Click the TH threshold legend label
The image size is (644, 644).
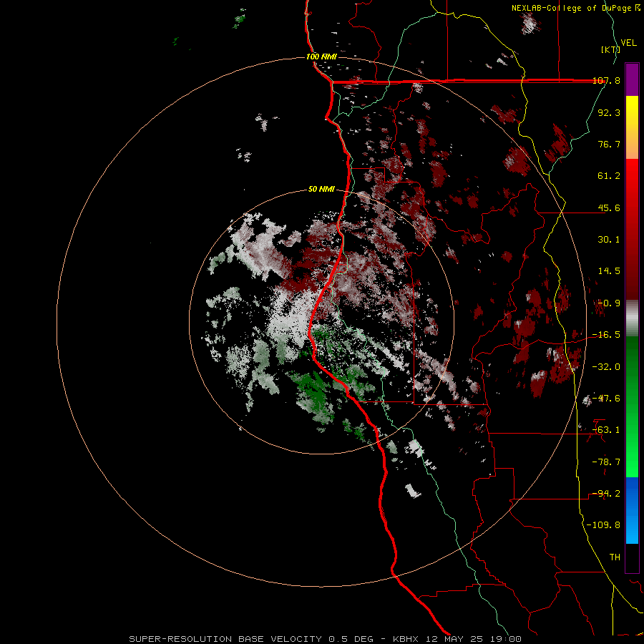point(615,557)
